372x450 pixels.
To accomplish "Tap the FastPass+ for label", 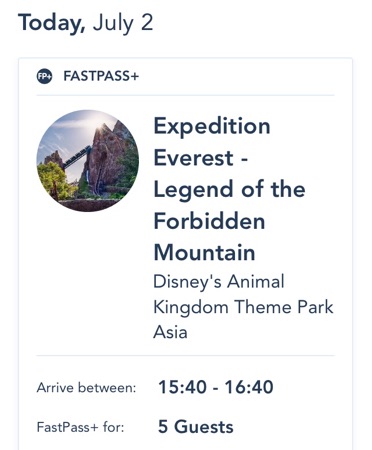I will tap(80, 427).
